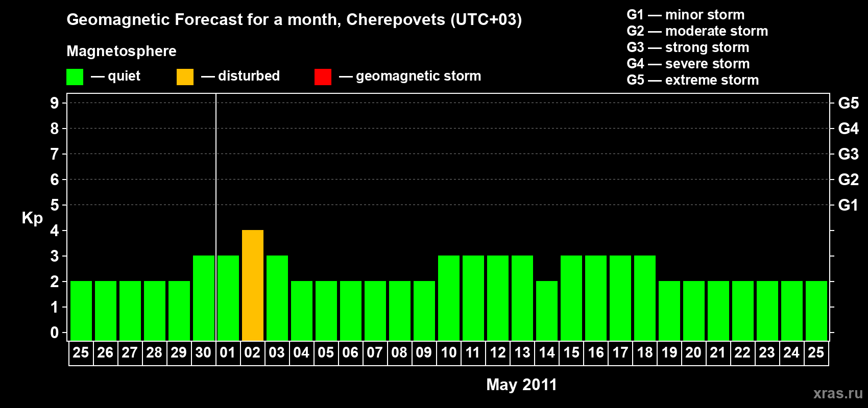Select the green bar above date 01
The image size is (868, 408).
(228, 298)
